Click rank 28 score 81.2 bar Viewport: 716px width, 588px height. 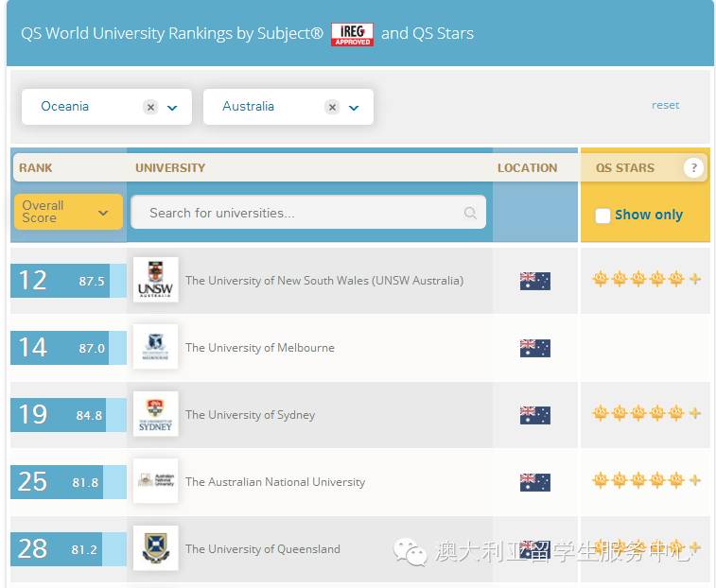(68, 549)
